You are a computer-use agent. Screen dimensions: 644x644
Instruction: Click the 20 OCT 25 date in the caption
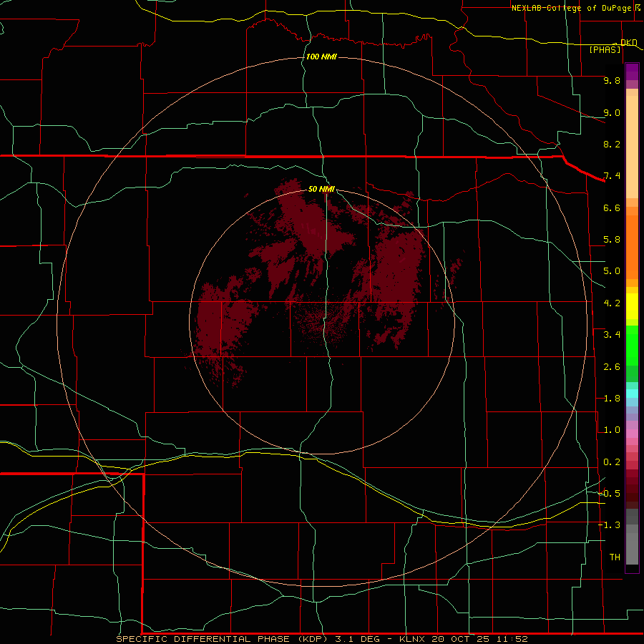(459, 639)
